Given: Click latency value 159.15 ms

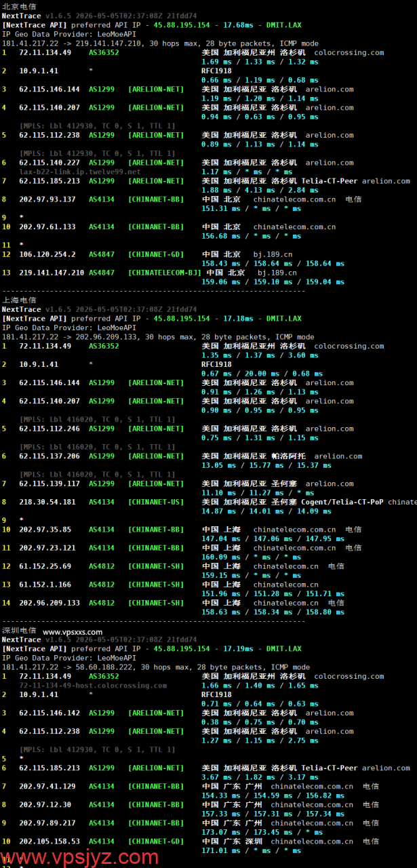Looking at the screenshot, I should coord(221,575).
